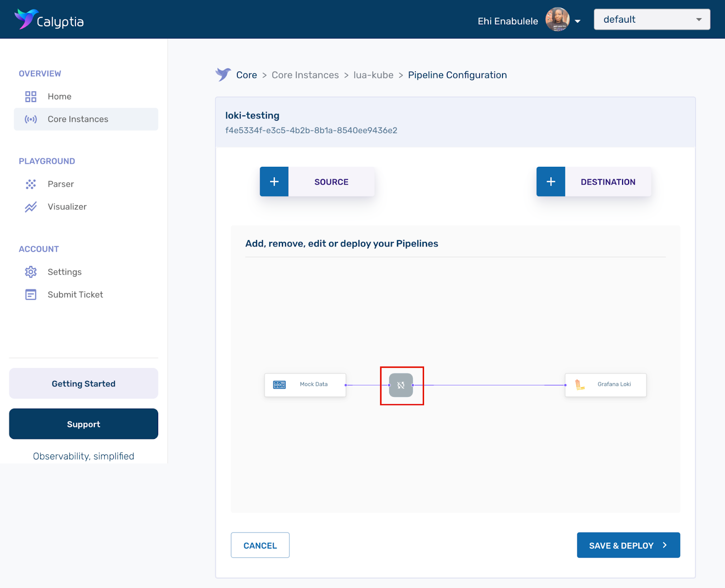This screenshot has width=725, height=588.
Task: Click the Pipeline Configuration breadcrumb text
Action: [457, 75]
